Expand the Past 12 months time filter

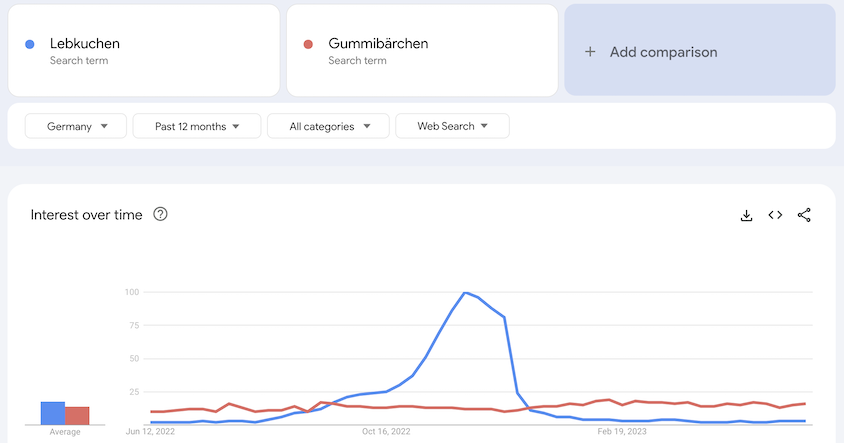pos(197,126)
